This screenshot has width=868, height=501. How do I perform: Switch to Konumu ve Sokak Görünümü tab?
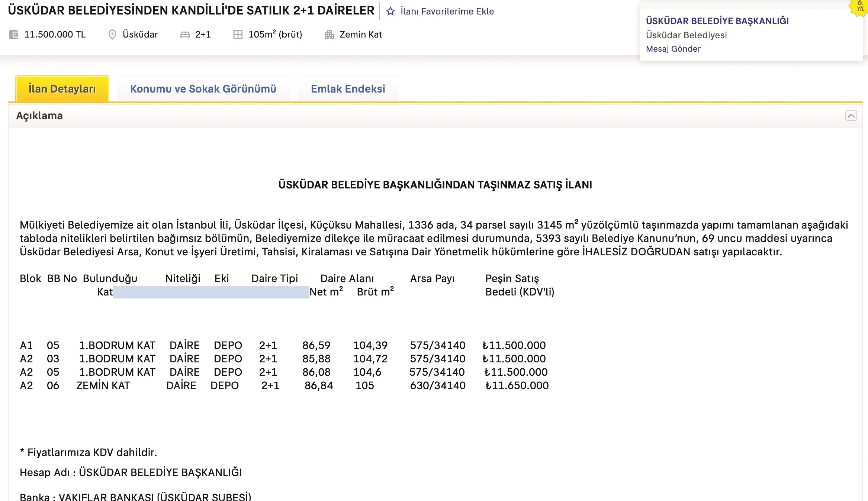coord(203,89)
